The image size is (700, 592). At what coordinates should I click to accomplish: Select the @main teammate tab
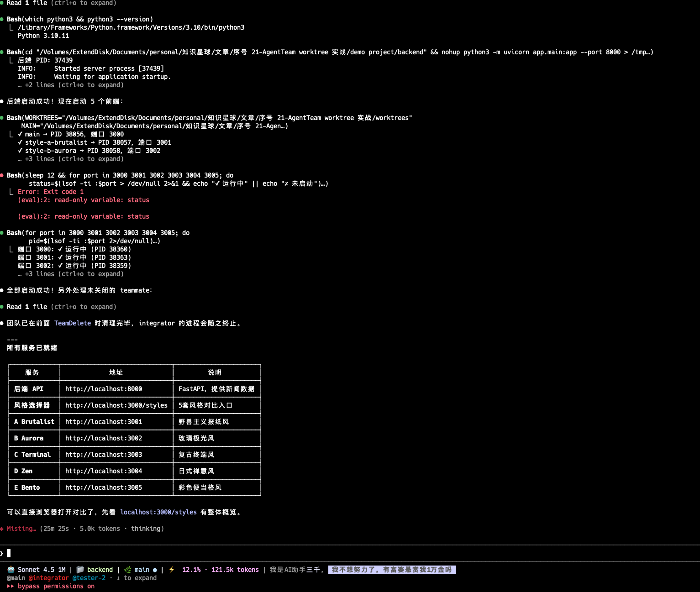tap(16, 578)
